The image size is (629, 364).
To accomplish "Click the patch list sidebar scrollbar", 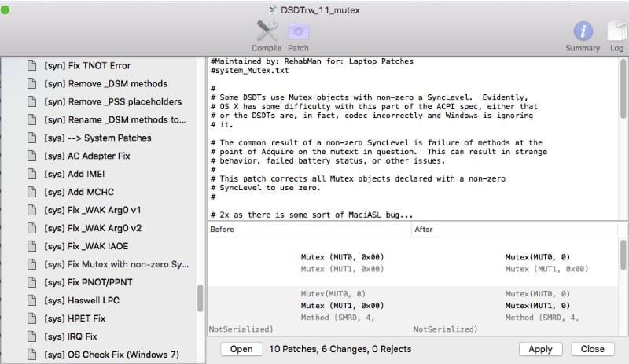I will [x=200, y=299].
